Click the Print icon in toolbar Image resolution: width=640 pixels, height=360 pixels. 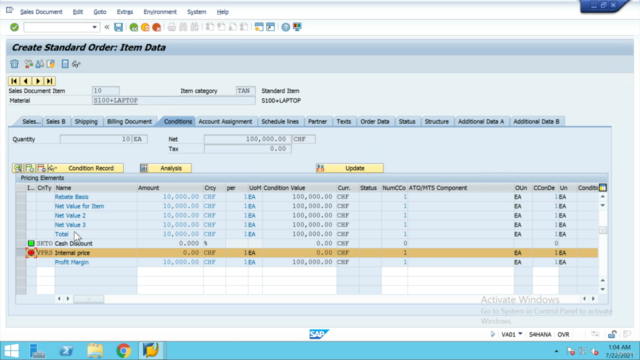[x=172, y=27]
